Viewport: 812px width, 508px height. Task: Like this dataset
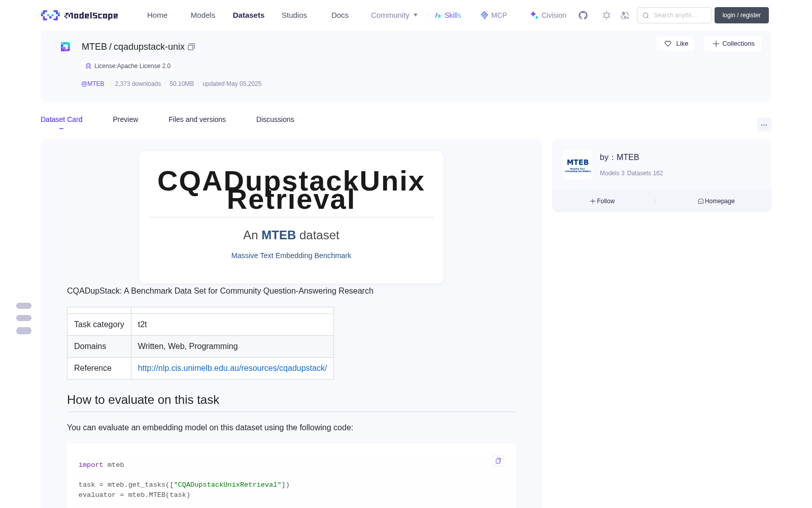pyautogui.click(x=676, y=44)
